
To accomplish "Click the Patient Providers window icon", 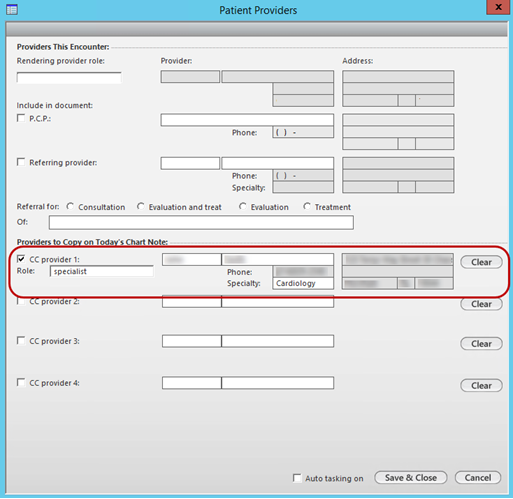I will [12, 10].
